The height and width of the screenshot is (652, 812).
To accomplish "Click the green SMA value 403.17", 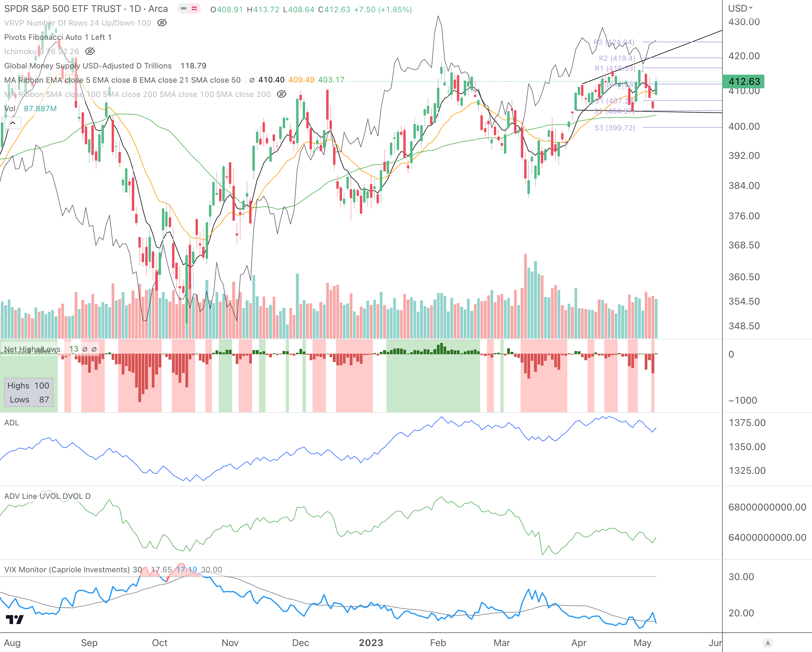I will (331, 80).
